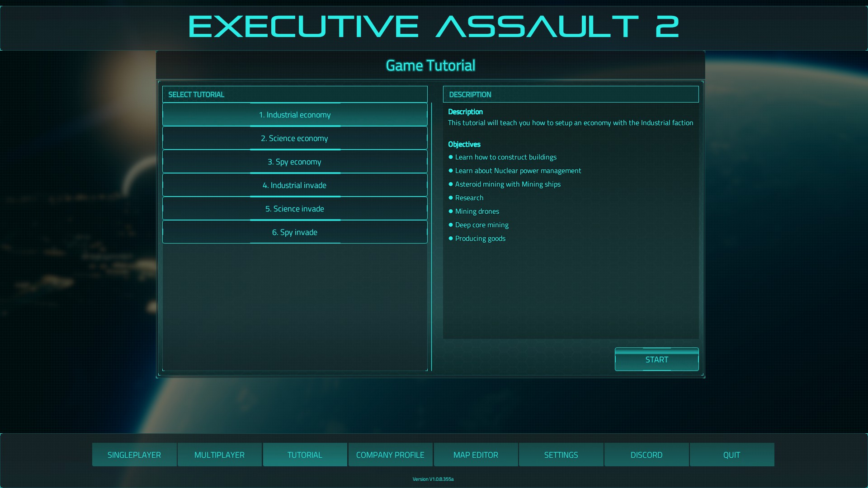Choose the Spy invade tutorial
The image size is (868, 488).
click(295, 232)
